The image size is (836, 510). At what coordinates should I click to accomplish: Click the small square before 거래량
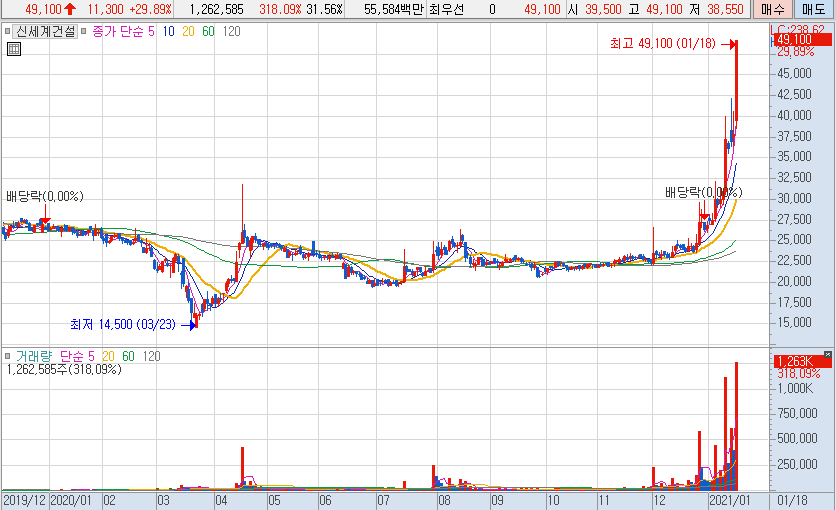tap(7, 355)
